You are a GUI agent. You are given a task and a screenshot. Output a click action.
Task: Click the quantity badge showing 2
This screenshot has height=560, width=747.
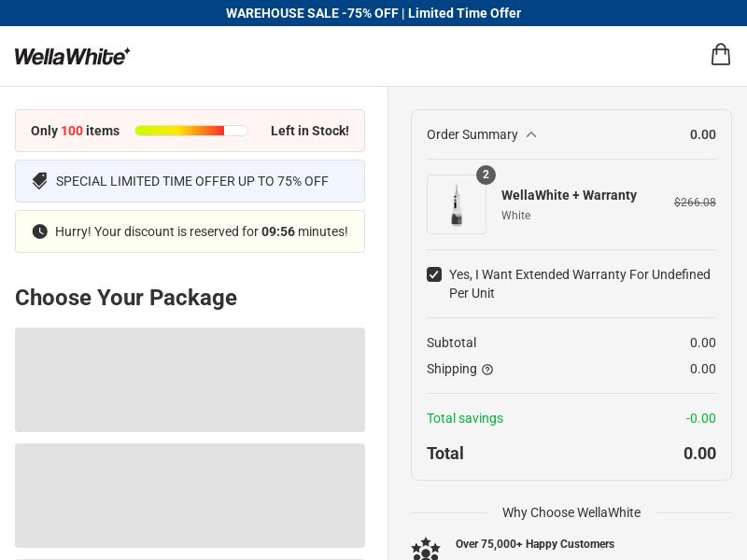tap(486, 175)
